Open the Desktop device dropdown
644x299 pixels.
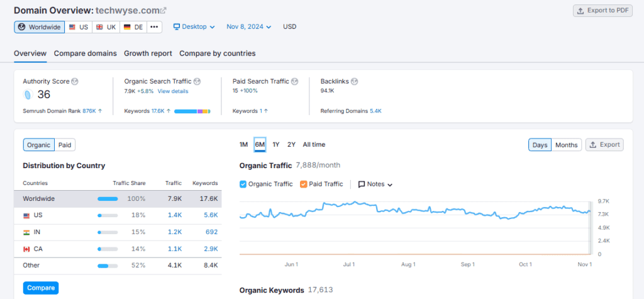(x=194, y=27)
